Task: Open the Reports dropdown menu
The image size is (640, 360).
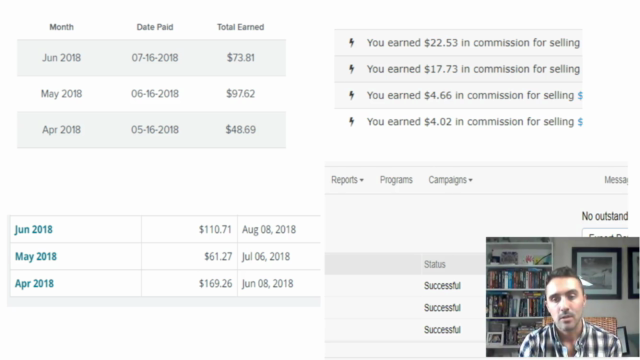Action: click(347, 180)
